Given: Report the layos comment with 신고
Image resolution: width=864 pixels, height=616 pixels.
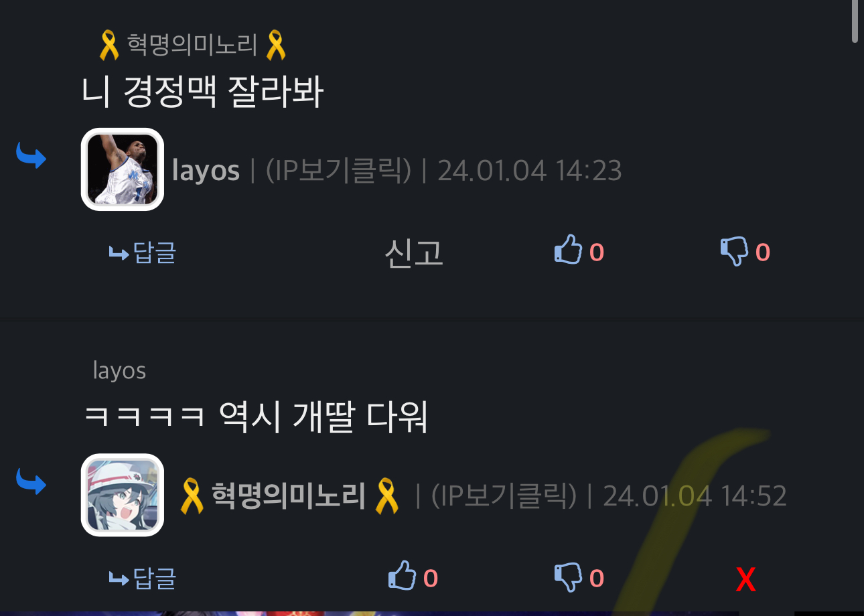Looking at the screenshot, I should [x=414, y=252].
